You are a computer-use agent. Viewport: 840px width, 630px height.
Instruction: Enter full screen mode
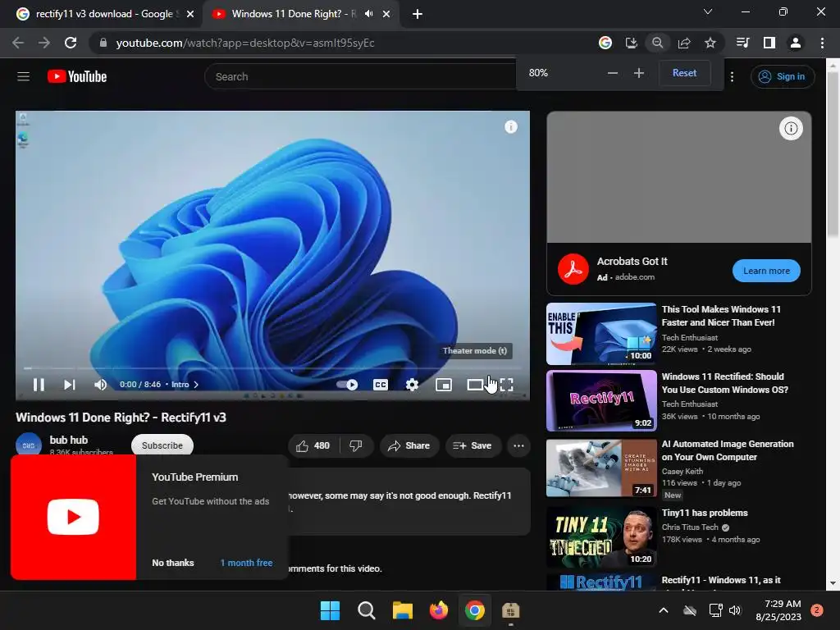tap(507, 385)
